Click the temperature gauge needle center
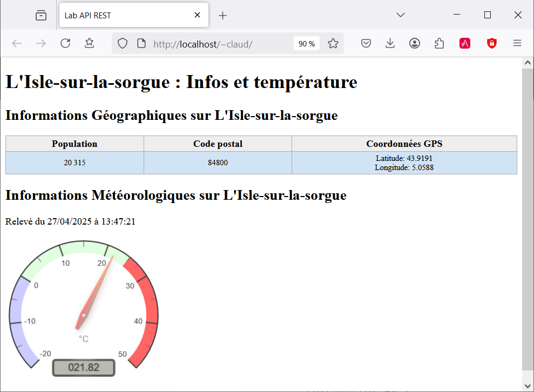534x392 pixels. click(84, 315)
